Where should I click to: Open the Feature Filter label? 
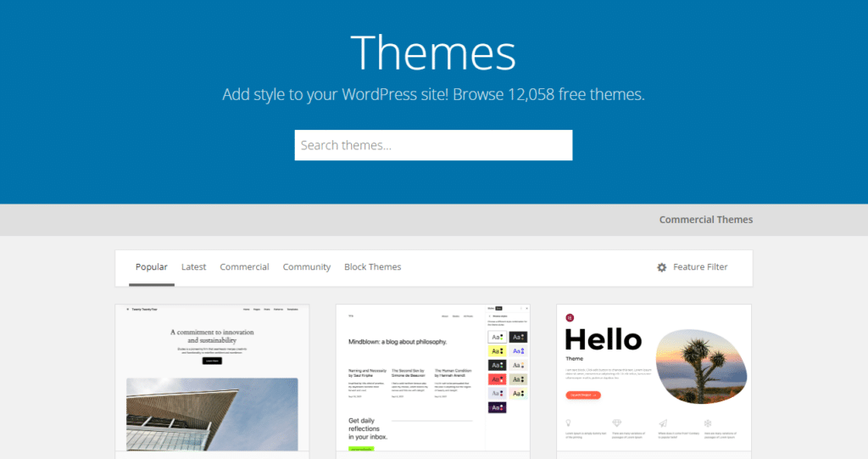[x=700, y=266]
